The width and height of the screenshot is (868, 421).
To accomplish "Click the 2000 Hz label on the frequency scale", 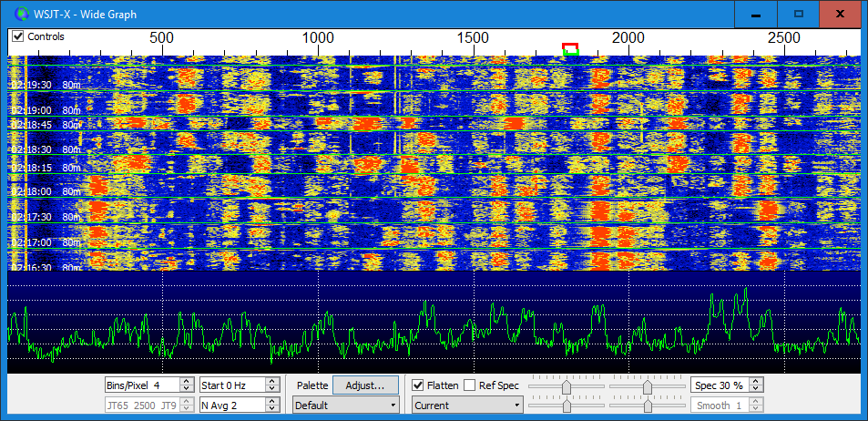I will (x=628, y=38).
